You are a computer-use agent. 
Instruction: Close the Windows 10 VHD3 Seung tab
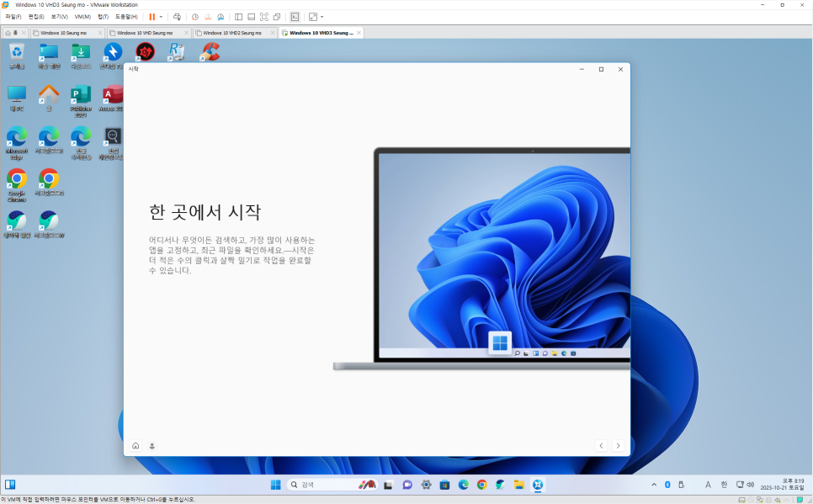click(x=359, y=33)
